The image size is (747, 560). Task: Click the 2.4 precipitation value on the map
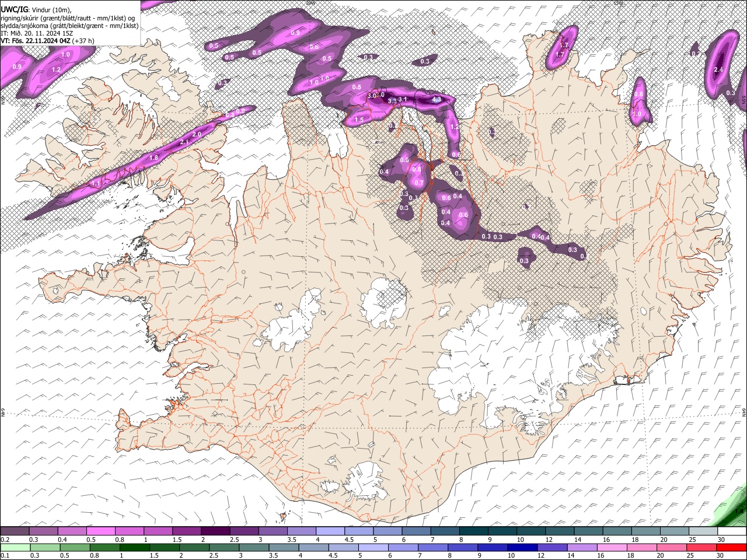(x=718, y=70)
